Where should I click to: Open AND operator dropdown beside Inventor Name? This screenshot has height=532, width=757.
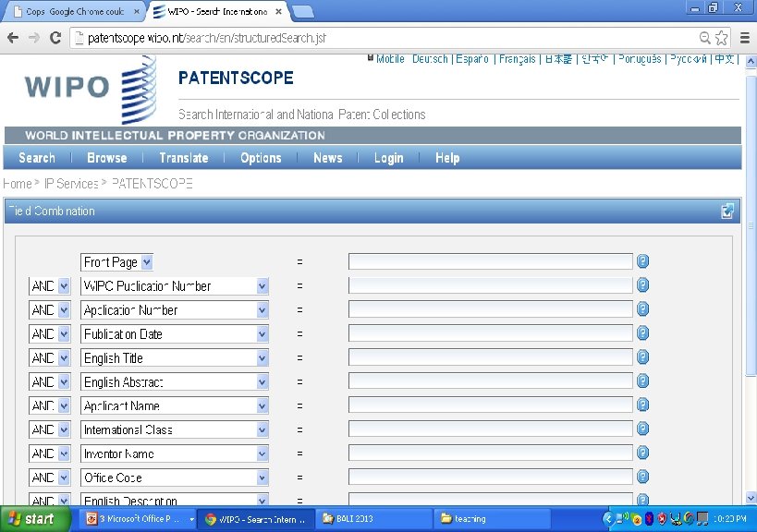[50, 453]
